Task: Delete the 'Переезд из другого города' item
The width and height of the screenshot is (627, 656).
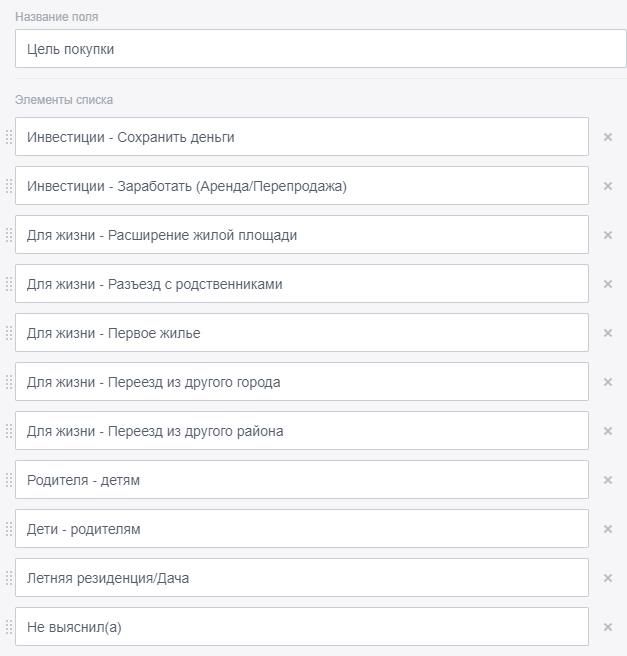Action: point(608,382)
